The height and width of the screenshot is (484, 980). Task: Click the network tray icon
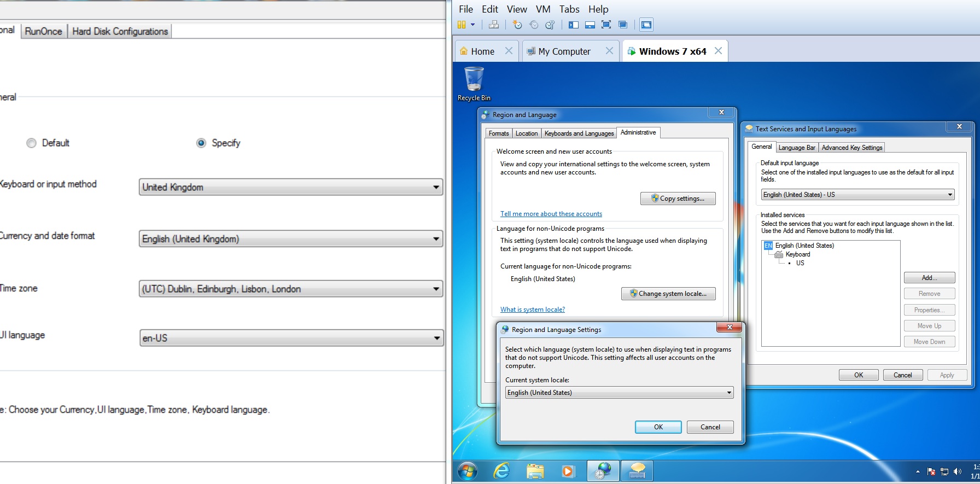tap(944, 471)
